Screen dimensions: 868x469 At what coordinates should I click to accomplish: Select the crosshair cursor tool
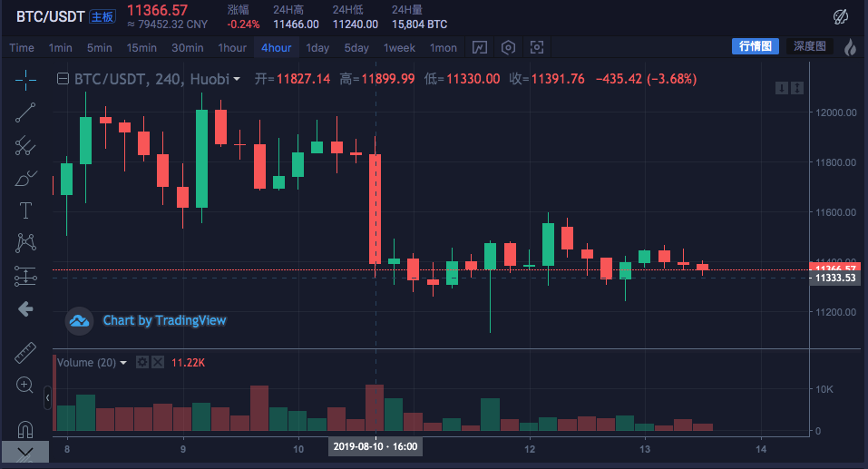click(x=25, y=80)
